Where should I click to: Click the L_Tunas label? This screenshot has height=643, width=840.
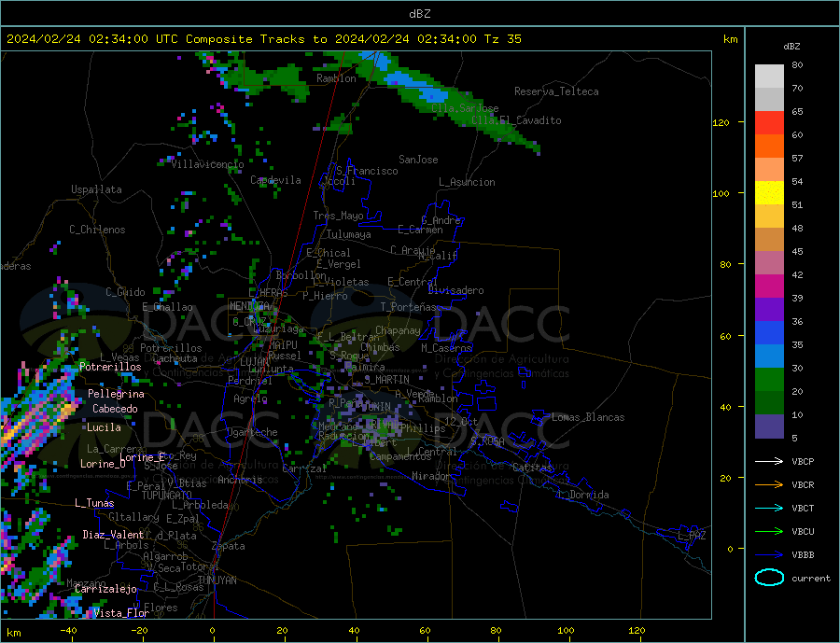point(94,503)
